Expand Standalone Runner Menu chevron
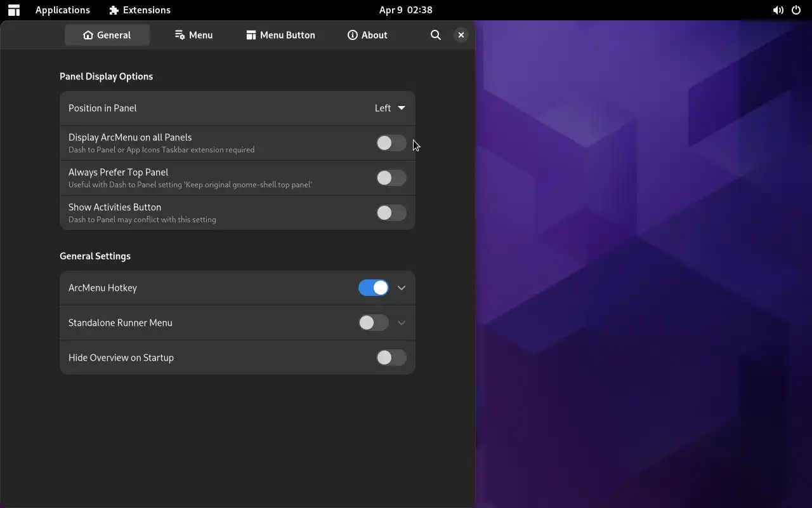This screenshot has width=812, height=508. tap(402, 323)
